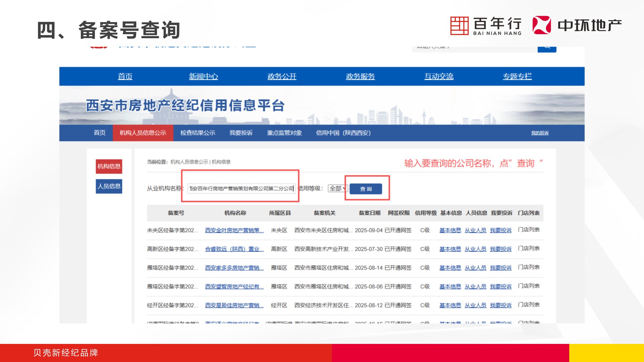This screenshot has height=362, width=644.
Task: Open the 西安家多多房地产营销… company link
Action: point(234,268)
